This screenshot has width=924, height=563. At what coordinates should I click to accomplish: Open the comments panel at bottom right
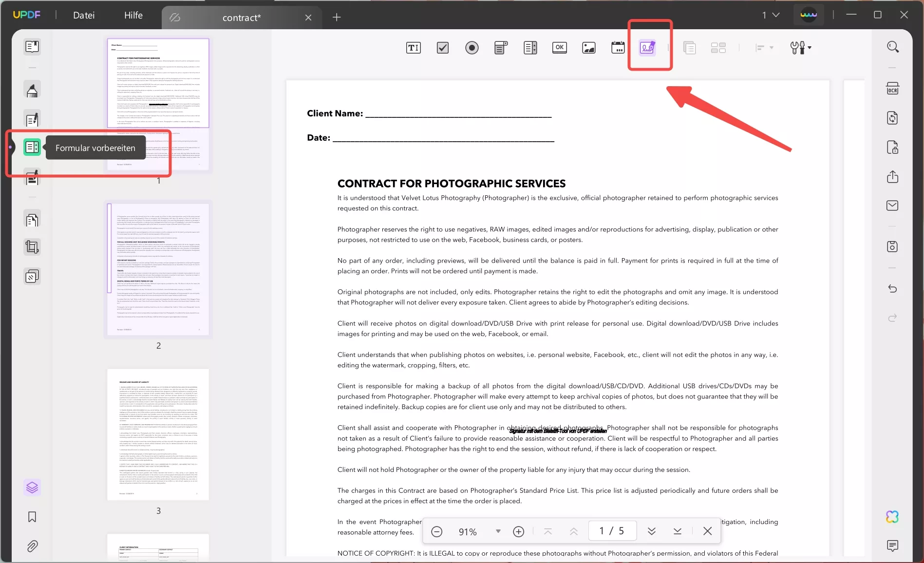(x=892, y=546)
